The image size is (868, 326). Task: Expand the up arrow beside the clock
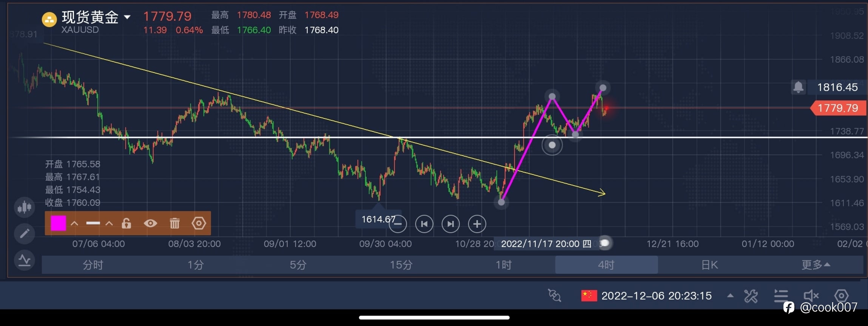pyautogui.click(x=731, y=295)
